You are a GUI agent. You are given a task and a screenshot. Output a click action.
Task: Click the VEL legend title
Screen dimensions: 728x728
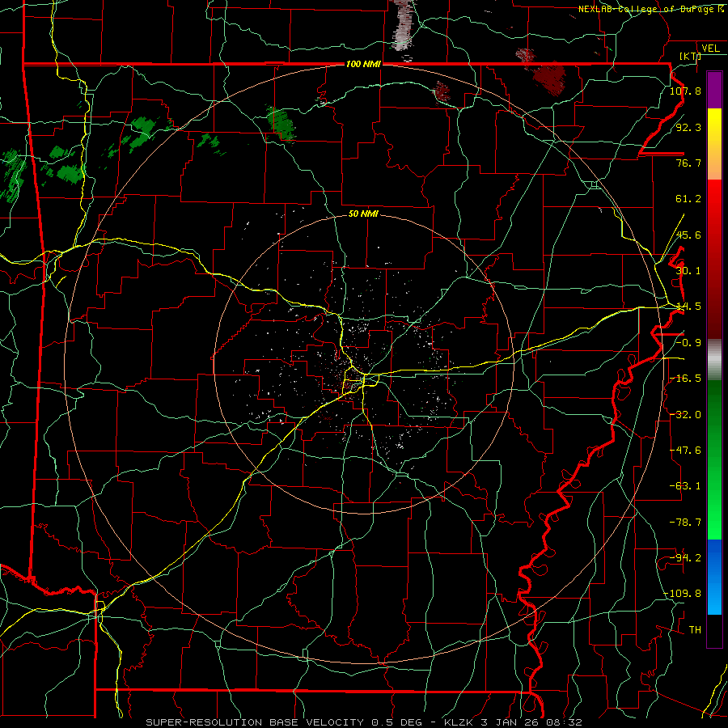[710, 49]
